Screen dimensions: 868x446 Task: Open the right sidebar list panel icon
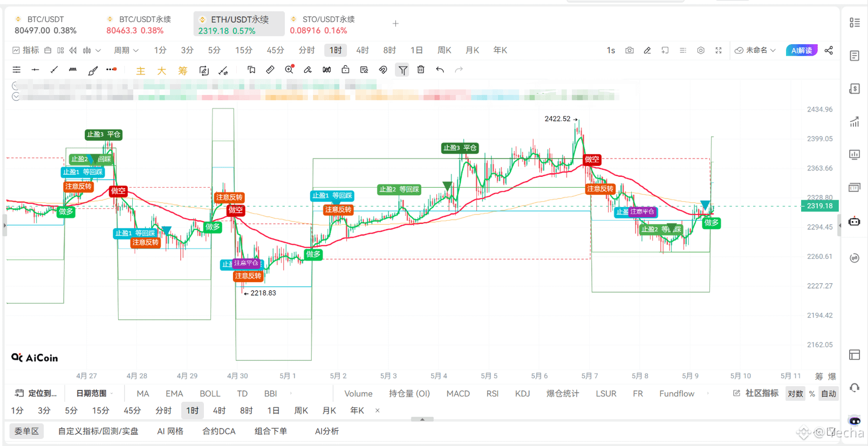[855, 23]
